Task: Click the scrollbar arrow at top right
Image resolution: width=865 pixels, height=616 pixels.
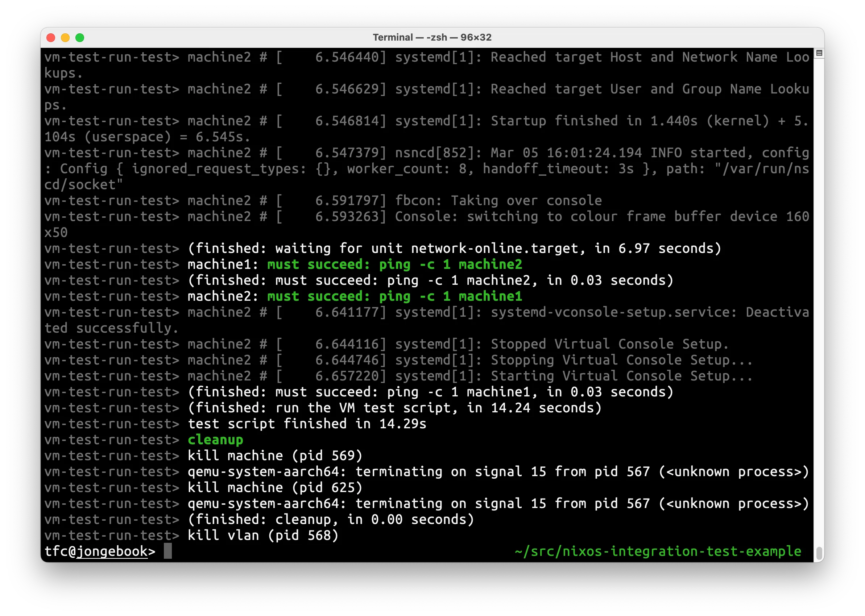Action: coord(819,54)
